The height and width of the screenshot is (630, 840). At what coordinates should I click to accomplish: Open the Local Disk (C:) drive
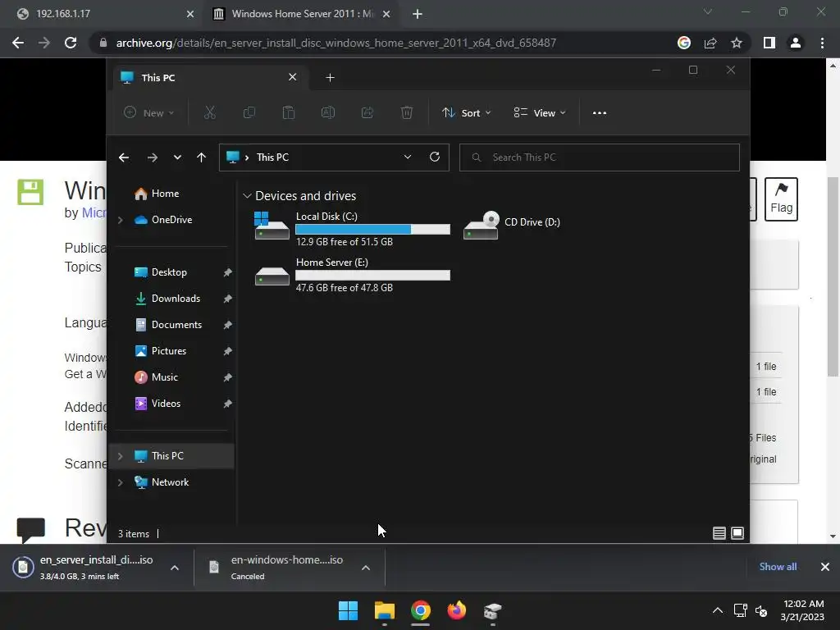click(351, 228)
